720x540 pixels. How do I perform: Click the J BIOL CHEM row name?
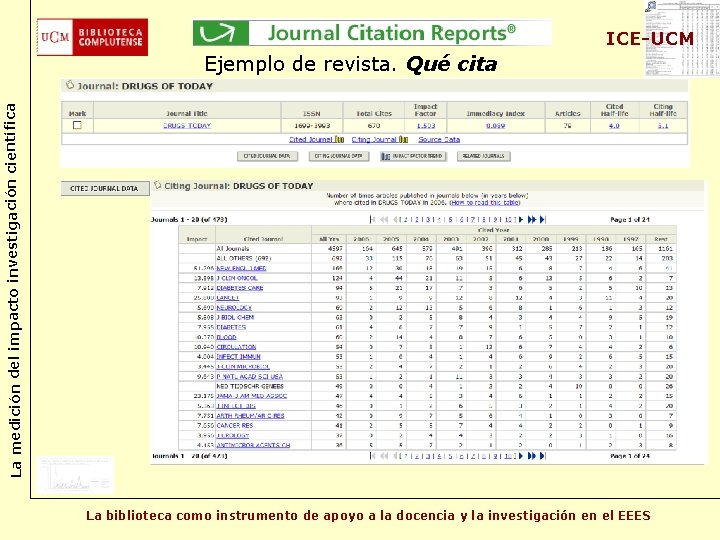coord(235,317)
